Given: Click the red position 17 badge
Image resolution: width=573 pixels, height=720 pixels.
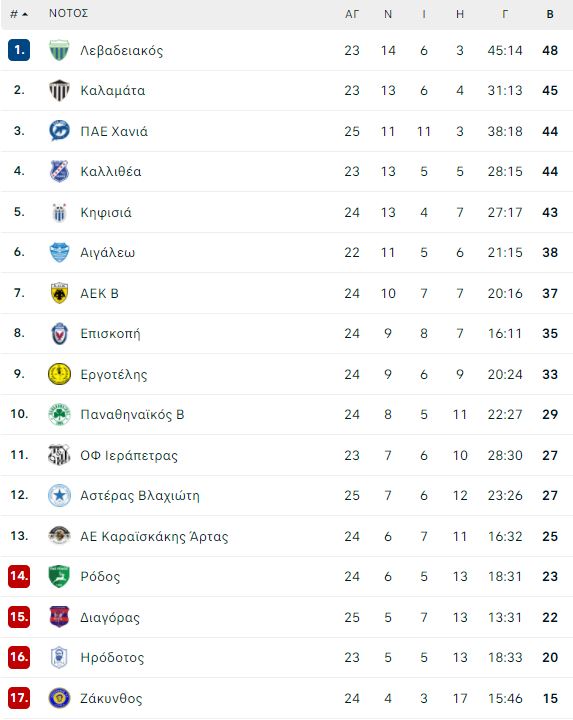Looking at the screenshot, I should pos(19,698).
